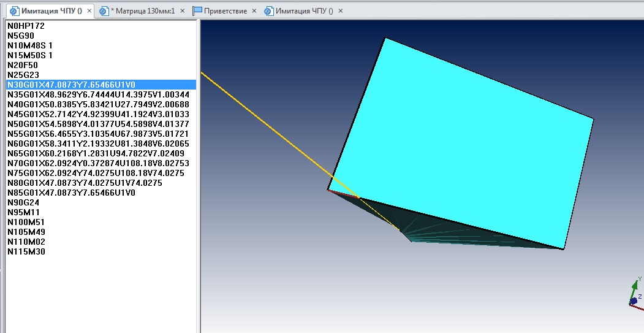Select line N50G01X54.5898Y4.01377
This screenshot has height=333, width=644.
(x=101, y=124)
